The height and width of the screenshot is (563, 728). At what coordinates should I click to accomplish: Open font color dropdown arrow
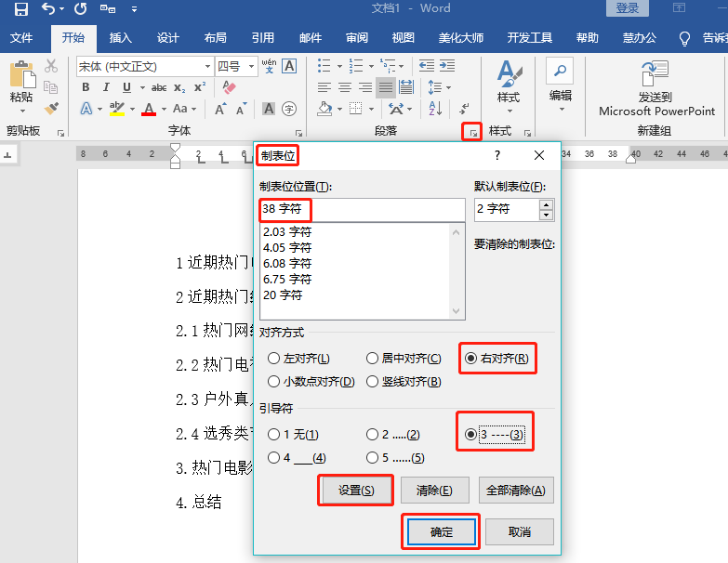click(164, 110)
